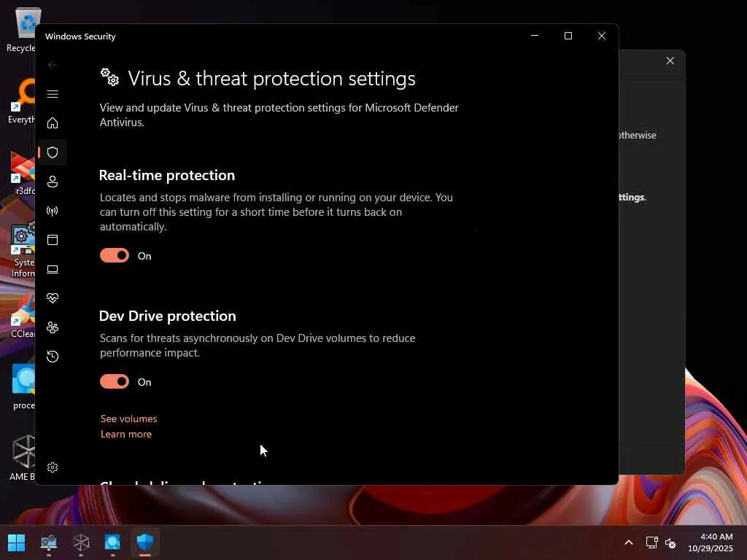The image size is (747, 560).
Task: Open the clock showing 4:40 AM
Action: (x=711, y=542)
